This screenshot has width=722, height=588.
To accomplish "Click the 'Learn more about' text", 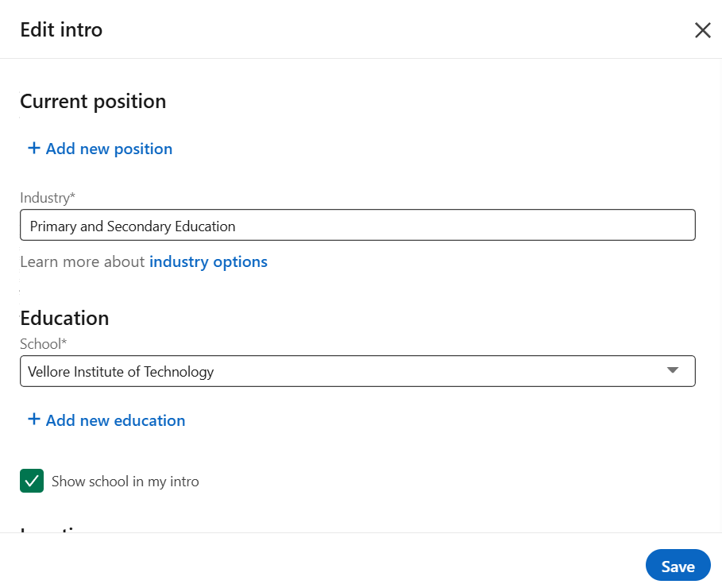I will (83, 261).
